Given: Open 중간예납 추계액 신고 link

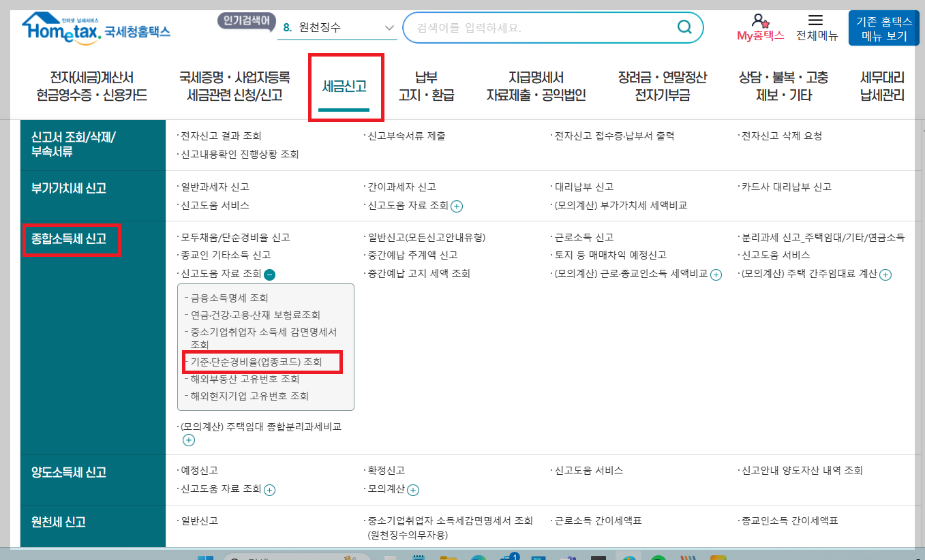Looking at the screenshot, I should tap(412, 255).
